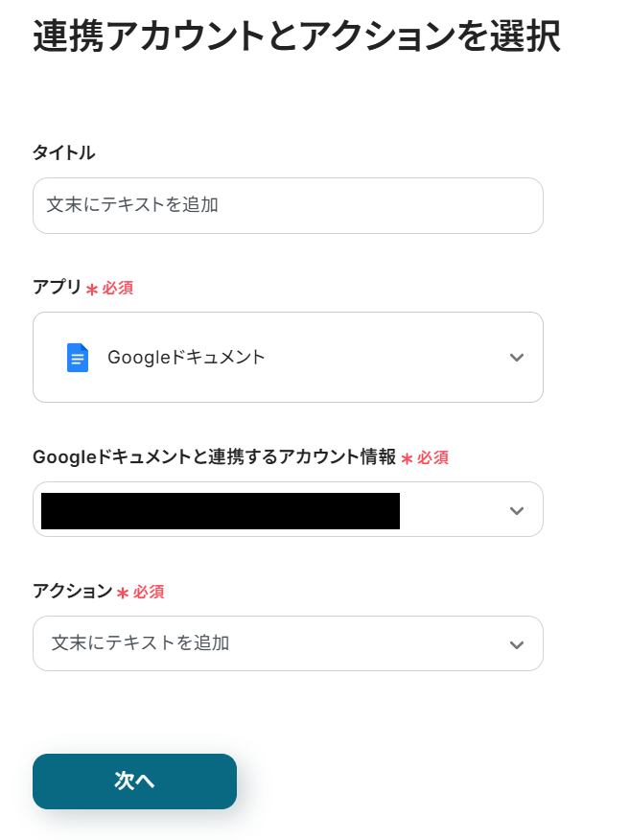Click the Googleドキュメントと連携するアカウント情報 label
The width and height of the screenshot is (630, 840).
[214, 457]
